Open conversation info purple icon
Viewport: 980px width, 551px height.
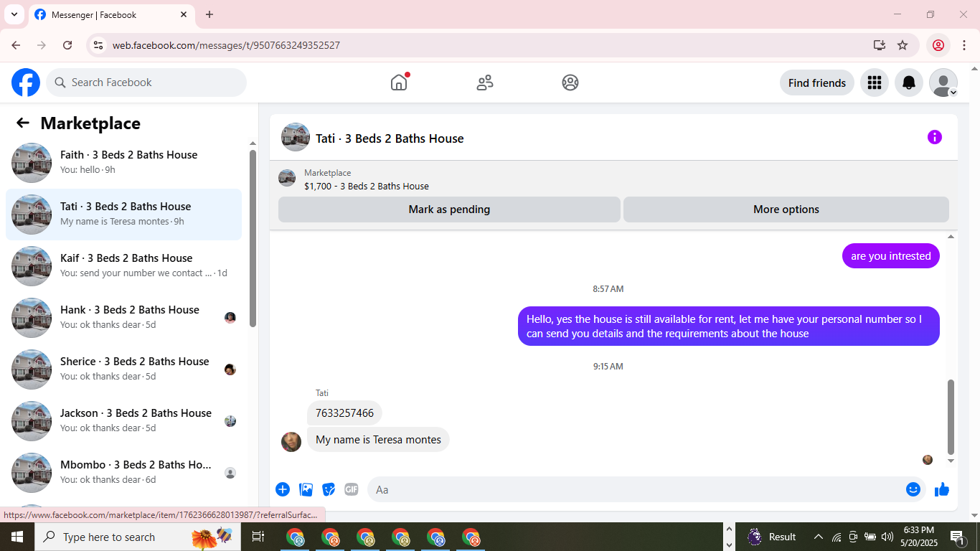[x=935, y=137]
